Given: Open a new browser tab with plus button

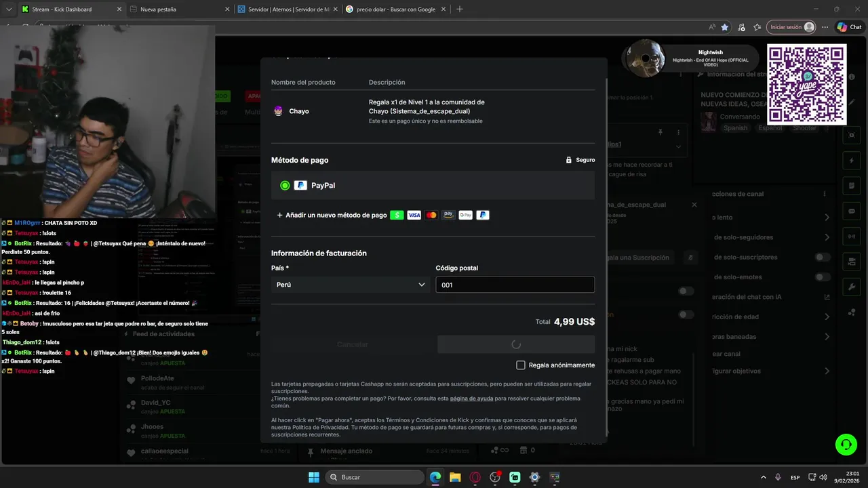Looking at the screenshot, I should 459,9.
